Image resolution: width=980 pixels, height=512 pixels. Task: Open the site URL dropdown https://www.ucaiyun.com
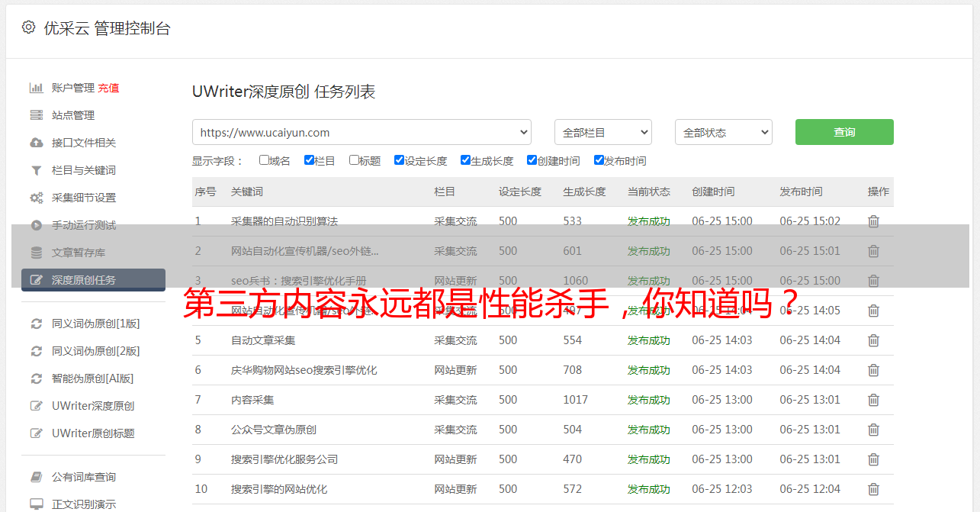(x=361, y=132)
